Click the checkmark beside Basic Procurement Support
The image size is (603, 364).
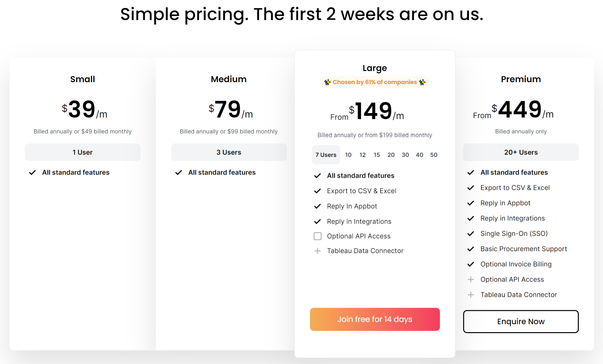coord(471,249)
